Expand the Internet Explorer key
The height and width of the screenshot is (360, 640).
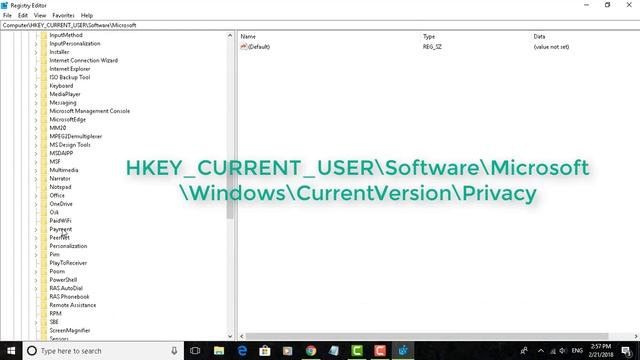[36, 69]
